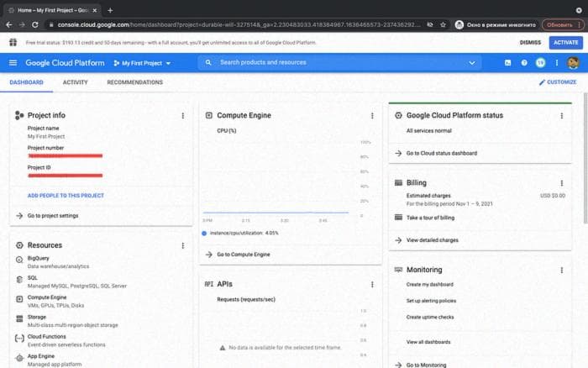Click the Compute Engine resource icon
Screen dimensions: 588x368
pyautogui.click(x=19, y=299)
